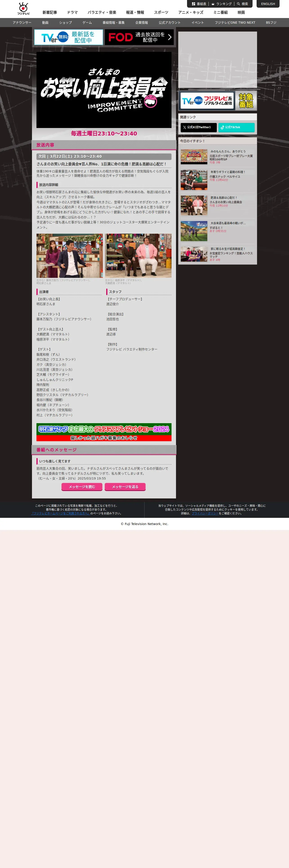Click the 放送内容 section heading
This screenshot has height=868, width=289.
tap(45, 145)
